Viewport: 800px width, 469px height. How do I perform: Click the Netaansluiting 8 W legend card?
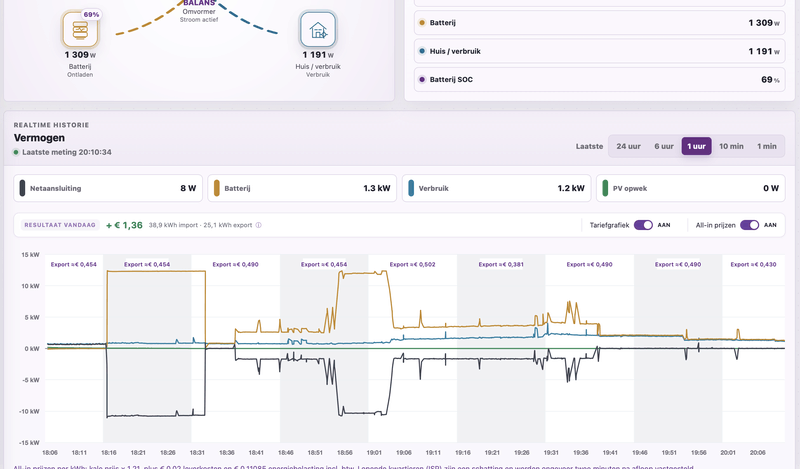(108, 188)
